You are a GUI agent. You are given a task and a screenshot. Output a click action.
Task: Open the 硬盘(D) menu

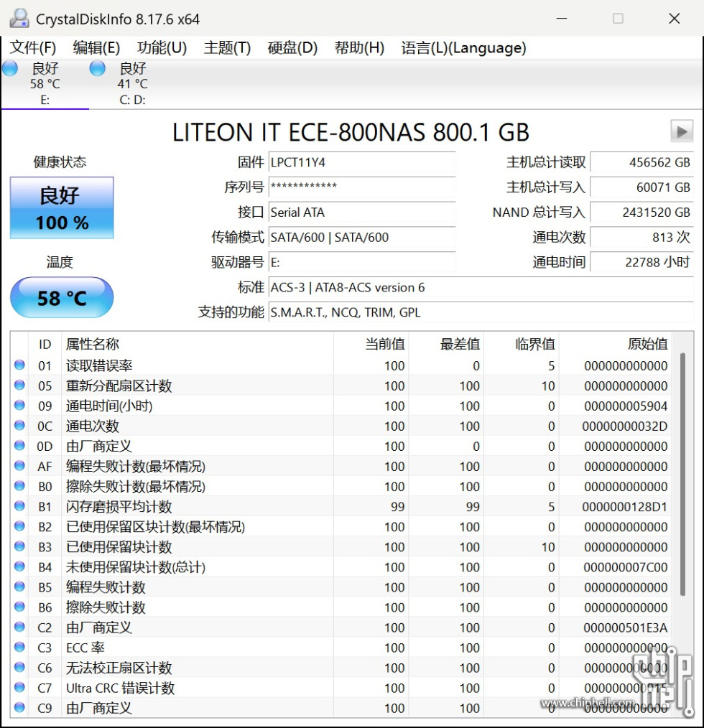292,48
